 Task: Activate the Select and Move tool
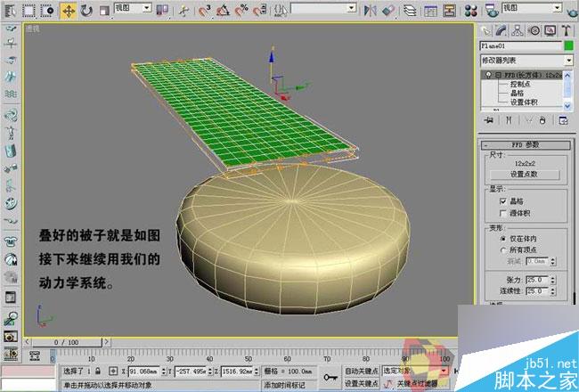(x=69, y=11)
